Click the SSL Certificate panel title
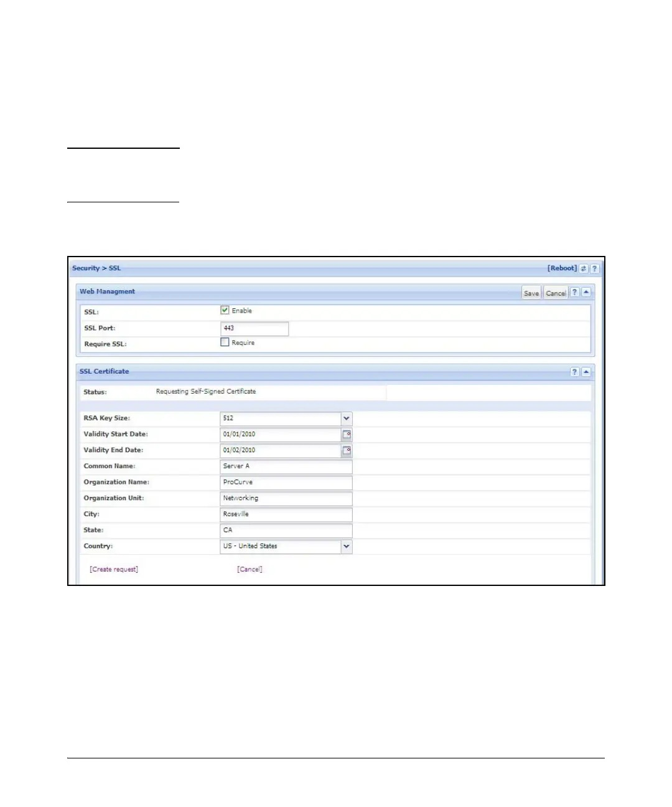This screenshot has width=672, height=807. coord(104,371)
